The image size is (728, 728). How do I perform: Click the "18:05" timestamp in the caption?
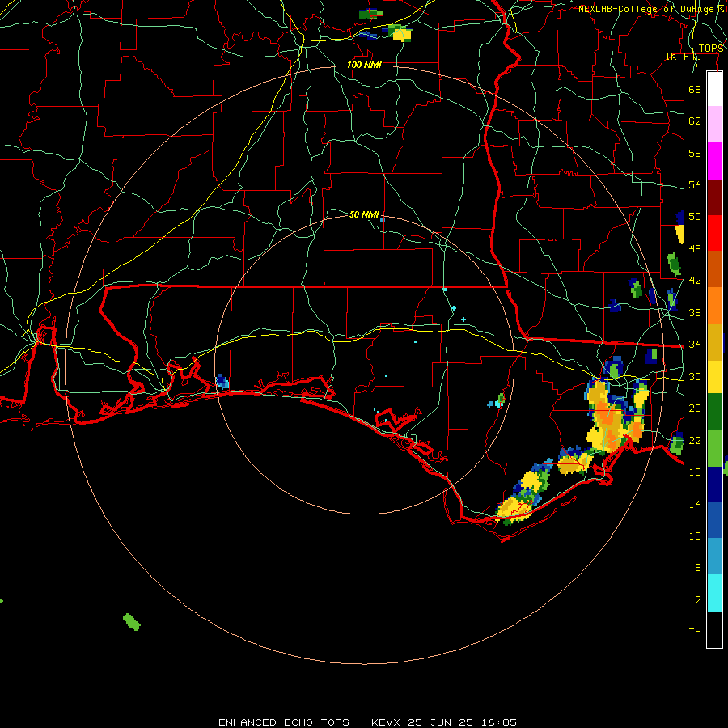499,722
